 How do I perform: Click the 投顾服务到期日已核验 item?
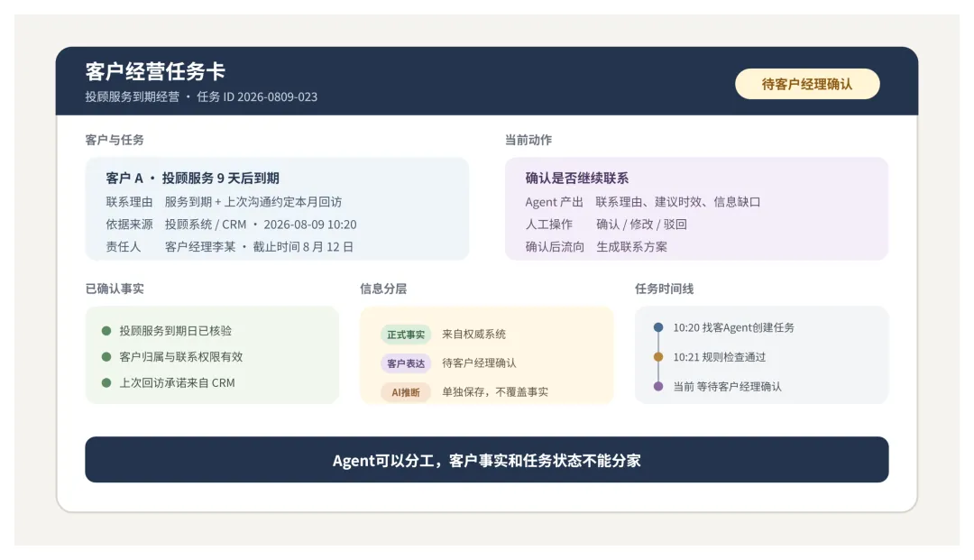click(x=176, y=331)
